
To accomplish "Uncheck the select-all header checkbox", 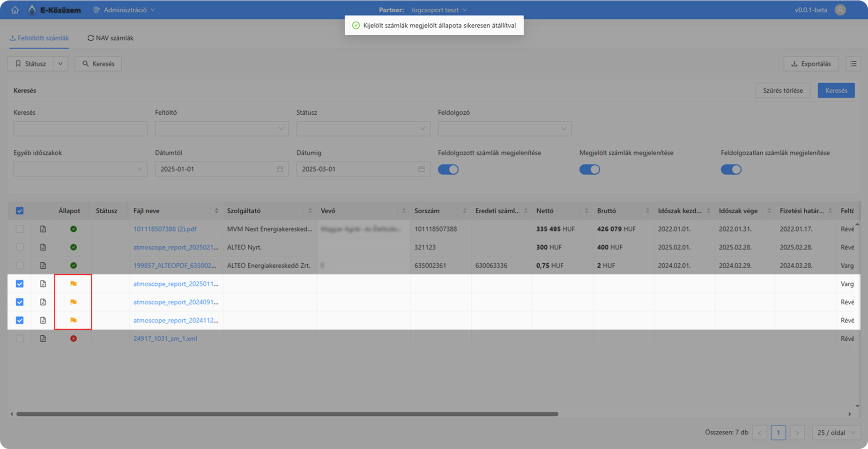I will (20, 211).
